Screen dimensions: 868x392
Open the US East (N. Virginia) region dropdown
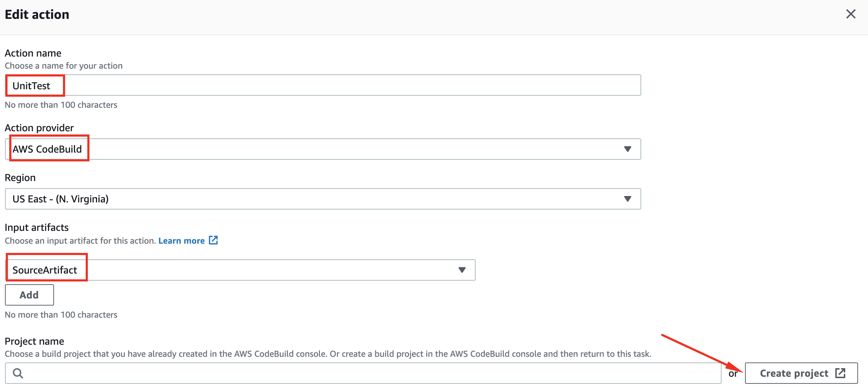323,199
